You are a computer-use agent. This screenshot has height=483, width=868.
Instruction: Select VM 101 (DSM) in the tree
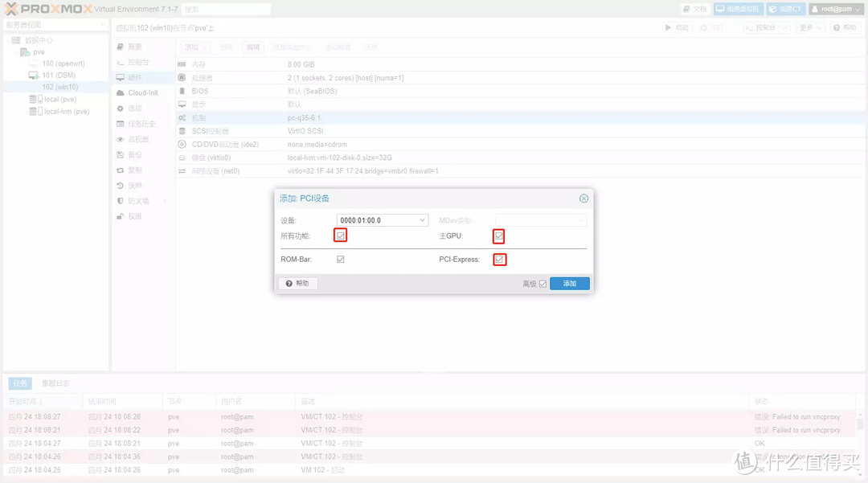[58, 76]
